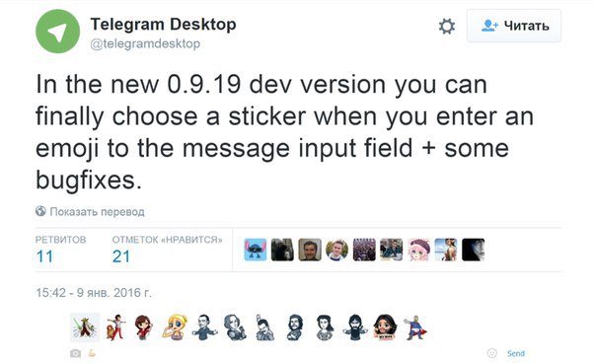Open the tweet settings gear icon
596x364 pixels.
[447, 27]
